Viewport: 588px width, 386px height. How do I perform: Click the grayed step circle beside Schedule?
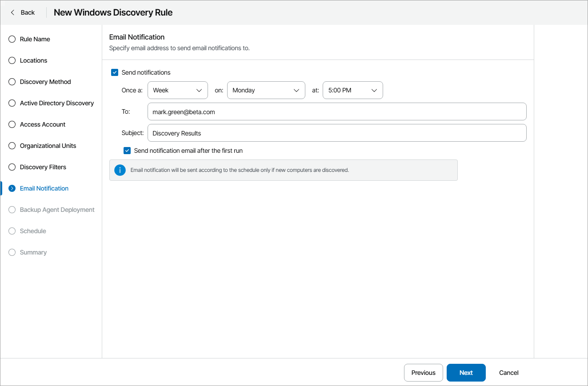click(x=12, y=231)
